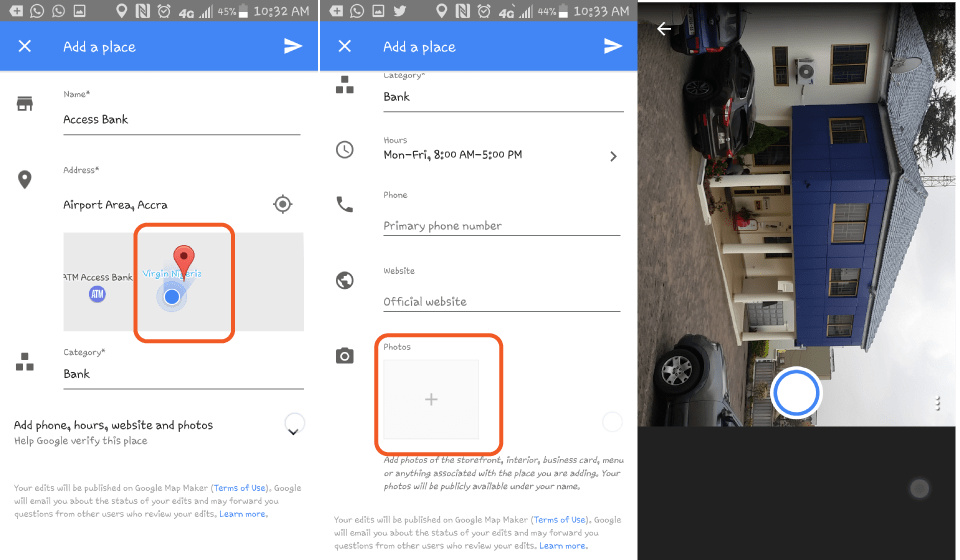Close the left Add a place screen
The width and height of the screenshot is (960, 560).
point(24,47)
